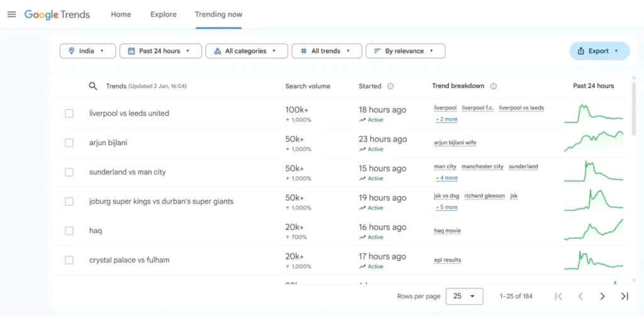Click the Export button
644x316 pixels.
coord(599,51)
